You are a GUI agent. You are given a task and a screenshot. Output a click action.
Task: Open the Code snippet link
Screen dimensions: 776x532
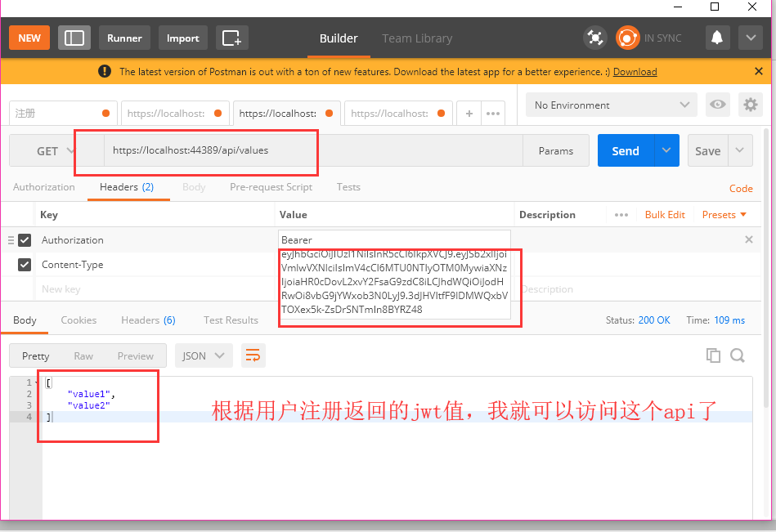[741, 189]
